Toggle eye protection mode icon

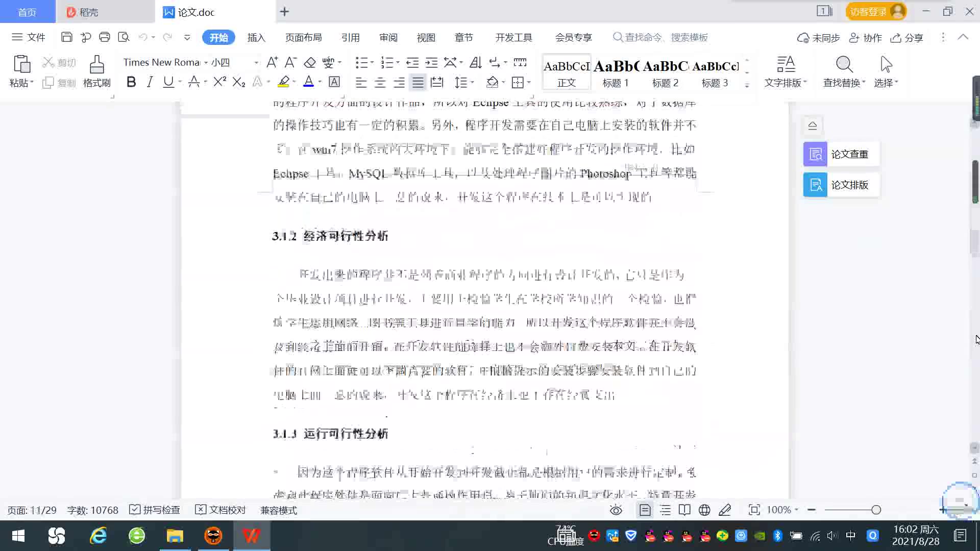(x=616, y=510)
